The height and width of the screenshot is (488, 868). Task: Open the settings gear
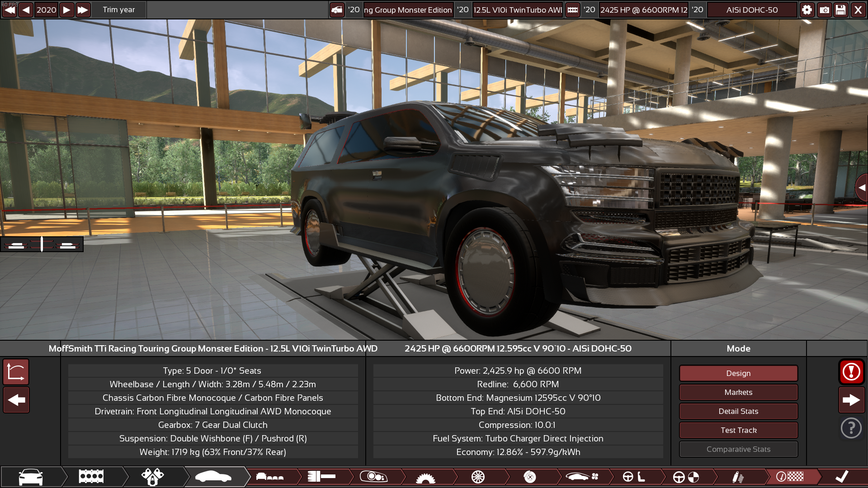pos(807,9)
